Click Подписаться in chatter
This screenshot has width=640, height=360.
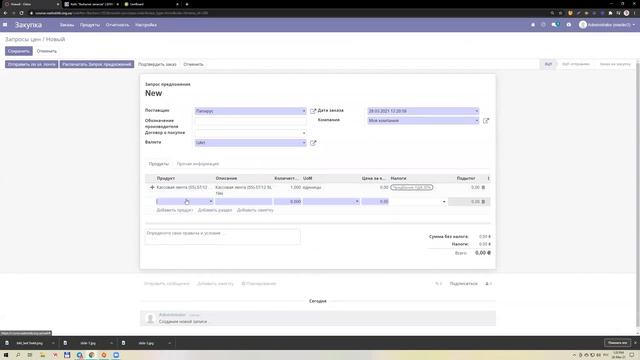(x=464, y=284)
